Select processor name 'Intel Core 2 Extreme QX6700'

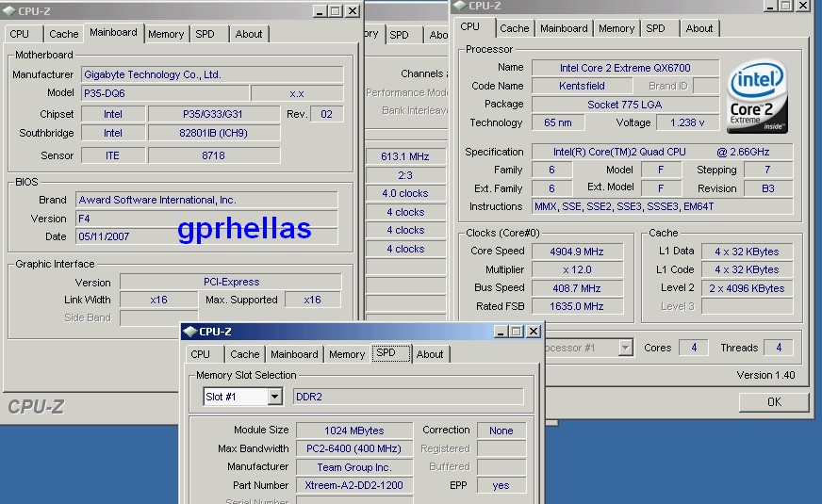click(x=625, y=68)
